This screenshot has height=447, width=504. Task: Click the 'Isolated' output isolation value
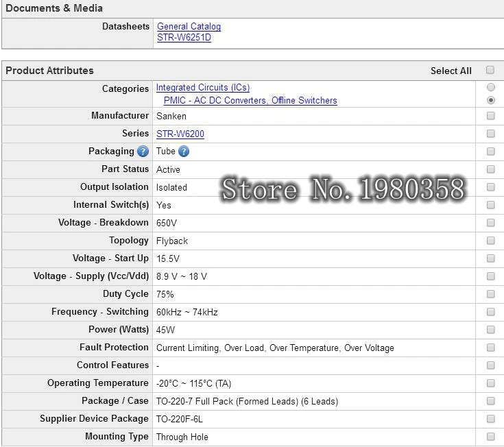(x=171, y=187)
